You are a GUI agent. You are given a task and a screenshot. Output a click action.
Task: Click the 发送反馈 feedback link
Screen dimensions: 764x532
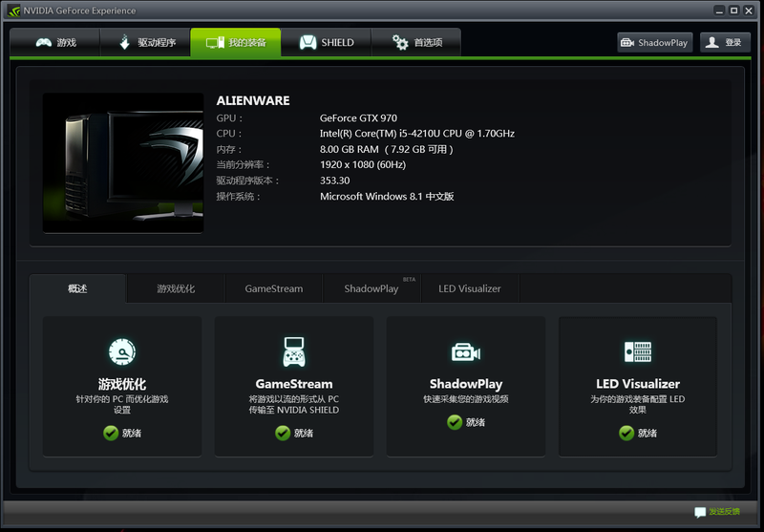pyautogui.click(x=724, y=511)
